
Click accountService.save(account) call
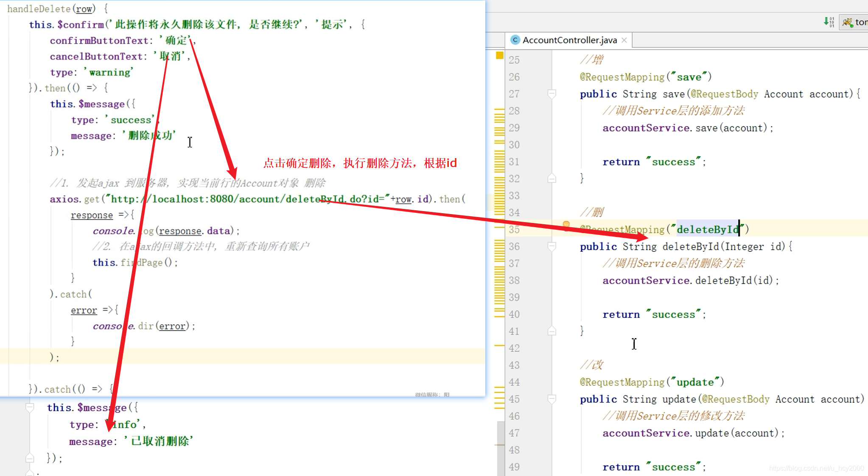[688, 128]
